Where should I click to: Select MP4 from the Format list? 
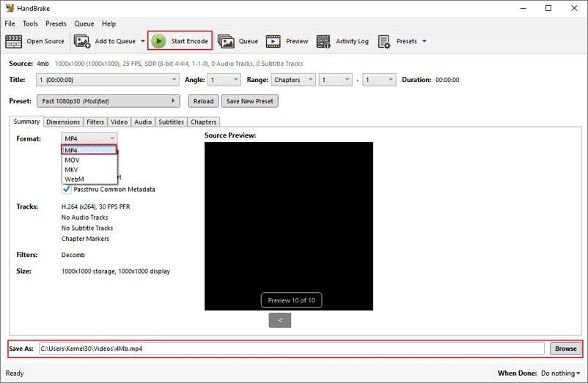pyautogui.click(x=89, y=150)
